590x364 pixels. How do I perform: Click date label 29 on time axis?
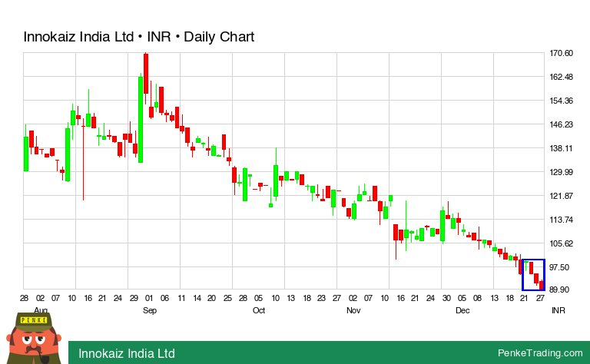tap(134, 298)
